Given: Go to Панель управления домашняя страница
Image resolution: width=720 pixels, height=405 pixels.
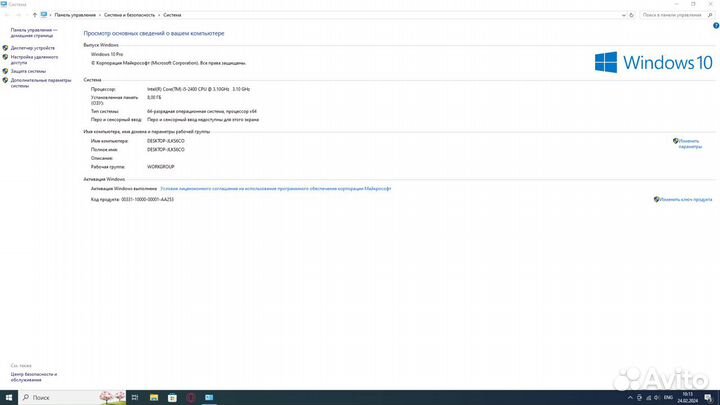Looking at the screenshot, I should [x=34, y=33].
